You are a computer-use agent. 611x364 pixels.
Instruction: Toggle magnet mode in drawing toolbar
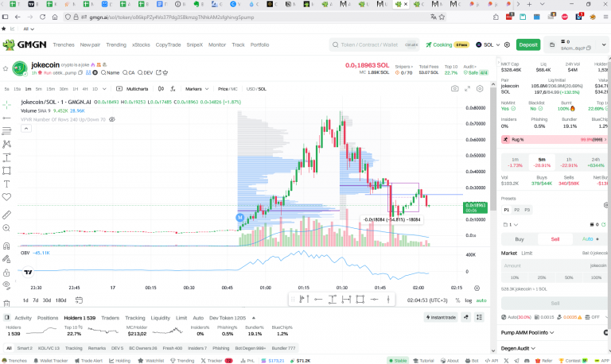click(x=6, y=246)
